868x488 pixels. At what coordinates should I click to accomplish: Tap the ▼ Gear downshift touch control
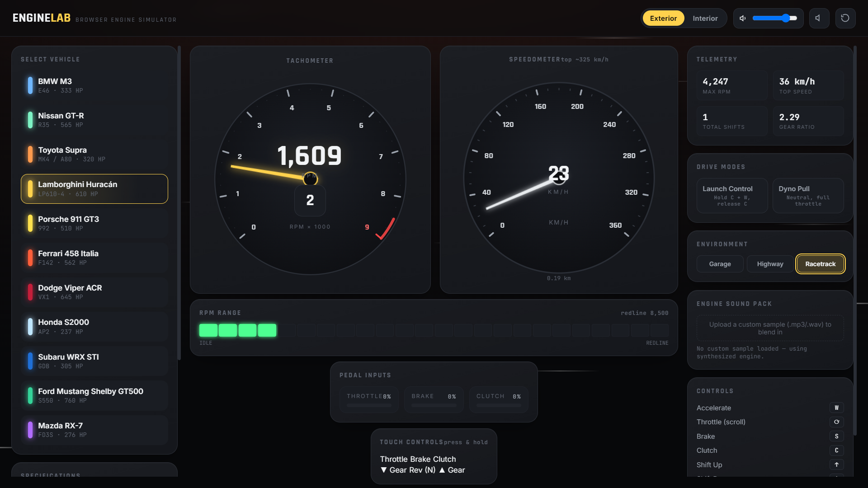tap(393, 470)
